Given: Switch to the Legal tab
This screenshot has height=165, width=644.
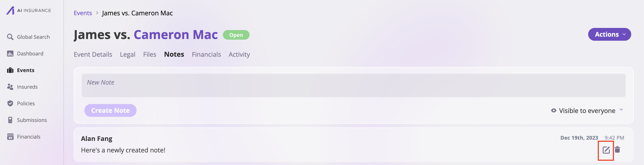Looking at the screenshot, I should click(127, 54).
